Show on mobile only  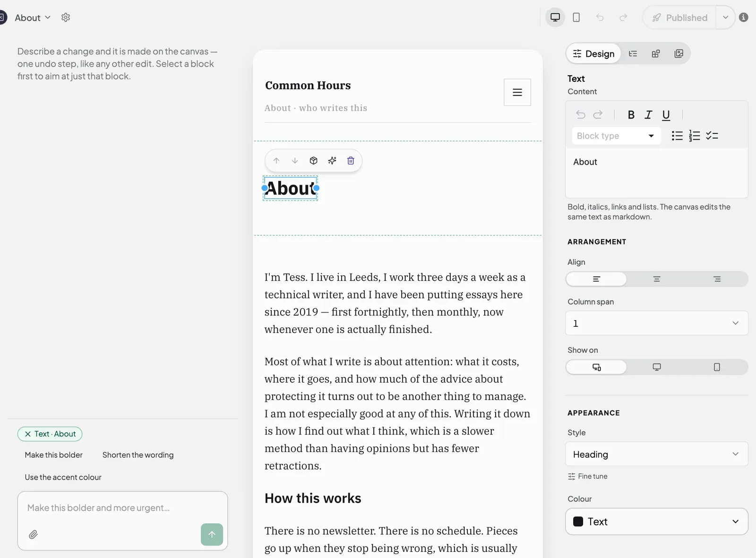pyautogui.click(x=717, y=367)
